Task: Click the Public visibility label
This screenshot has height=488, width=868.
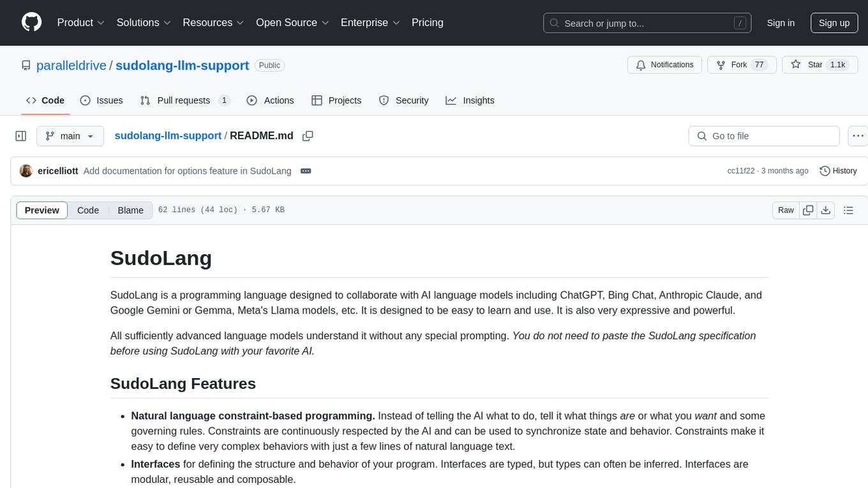Action: [x=269, y=65]
